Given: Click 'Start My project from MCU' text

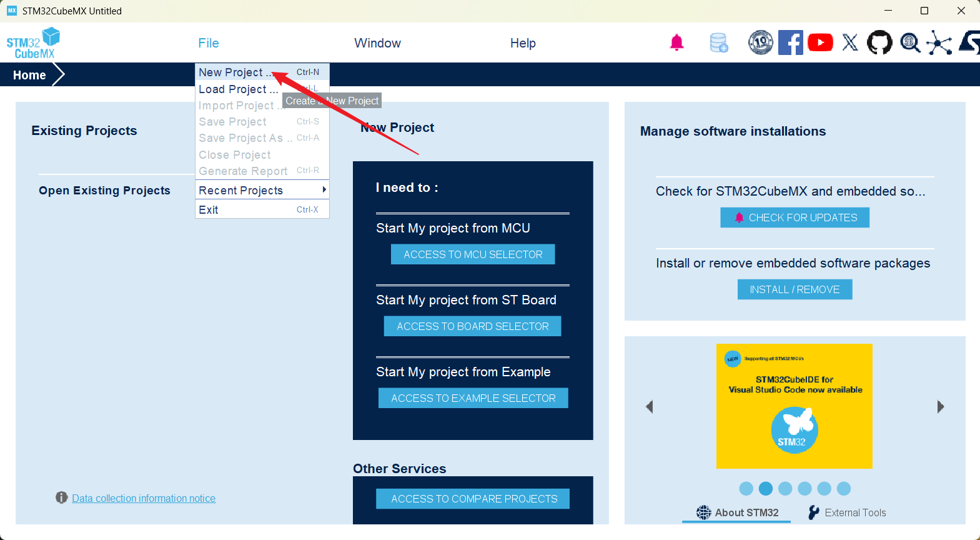Looking at the screenshot, I should 453,228.
